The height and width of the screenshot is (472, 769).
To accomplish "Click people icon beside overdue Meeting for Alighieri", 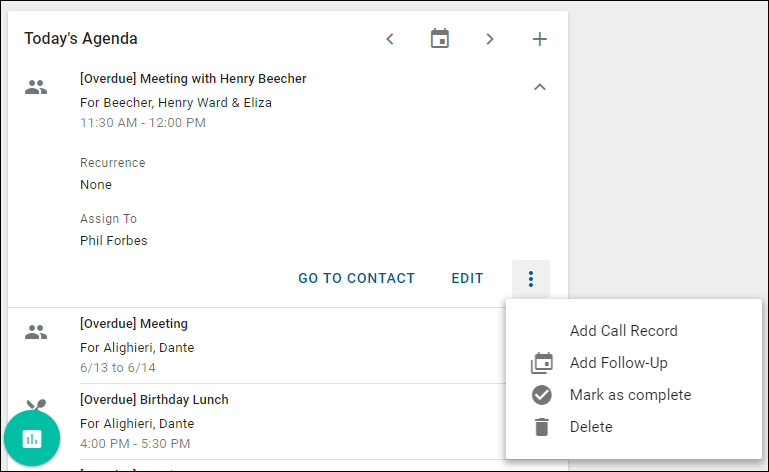I will pos(36,333).
